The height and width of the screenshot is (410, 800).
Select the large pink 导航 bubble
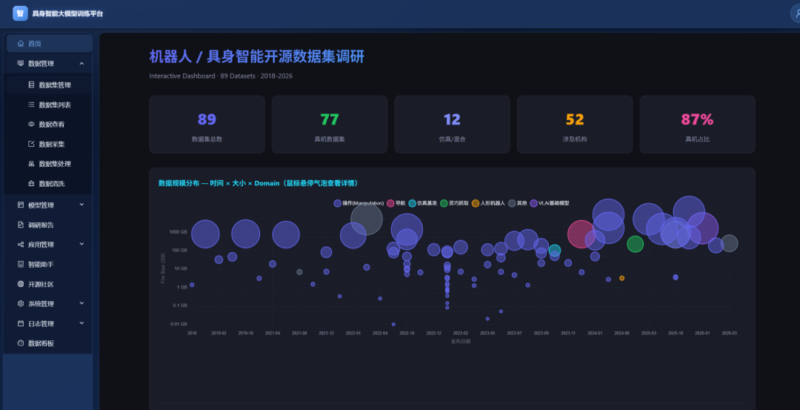(x=579, y=235)
